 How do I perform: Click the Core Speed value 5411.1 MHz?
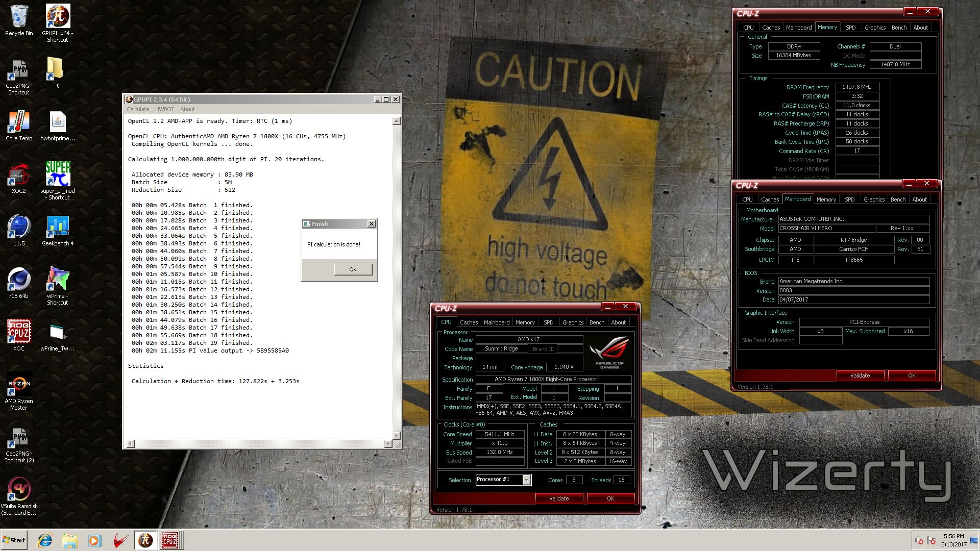coord(500,434)
